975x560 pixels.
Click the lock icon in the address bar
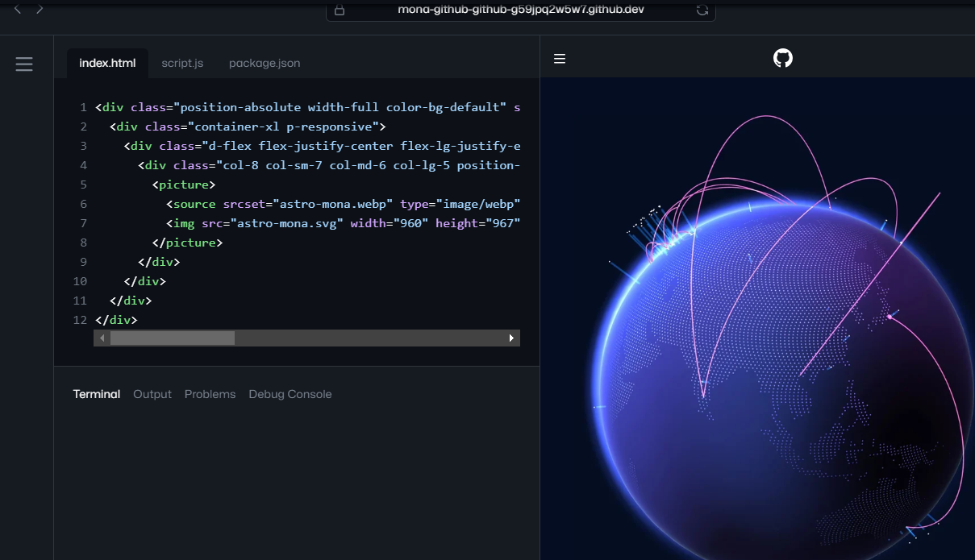coord(340,10)
